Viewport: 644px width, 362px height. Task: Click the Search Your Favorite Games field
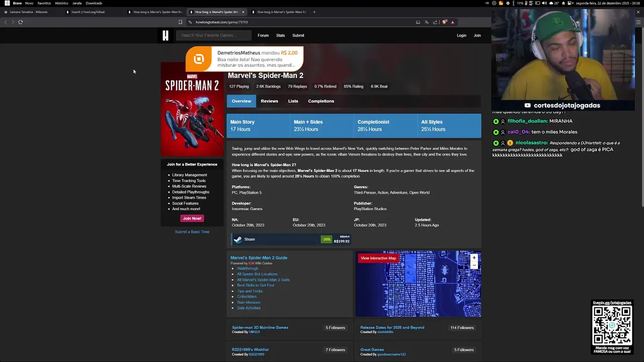click(x=214, y=35)
